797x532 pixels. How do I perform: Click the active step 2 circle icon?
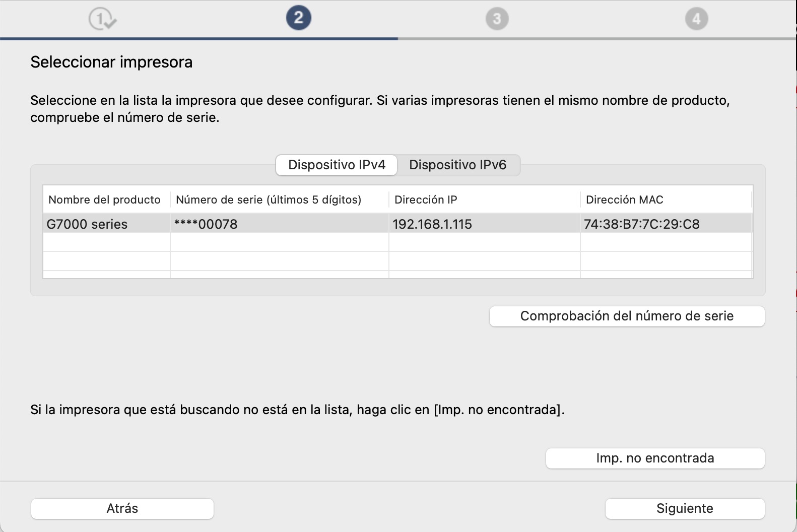pyautogui.click(x=298, y=18)
